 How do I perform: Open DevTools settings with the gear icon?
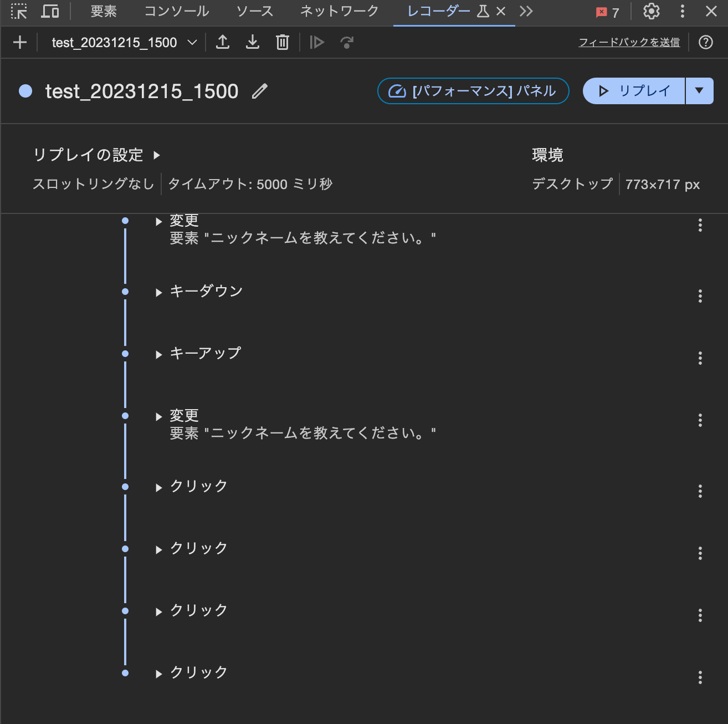(x=651, y=12)
